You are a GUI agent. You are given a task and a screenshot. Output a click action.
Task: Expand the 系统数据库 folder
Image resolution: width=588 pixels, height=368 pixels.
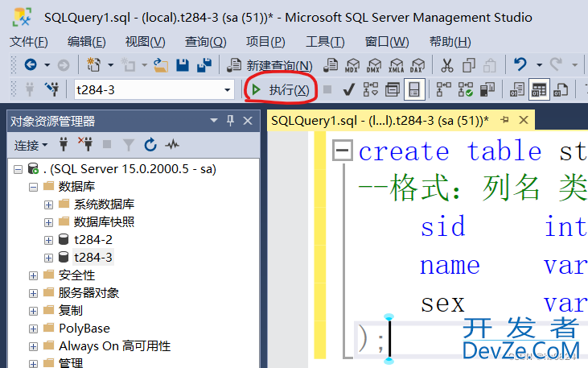point(48,205)
